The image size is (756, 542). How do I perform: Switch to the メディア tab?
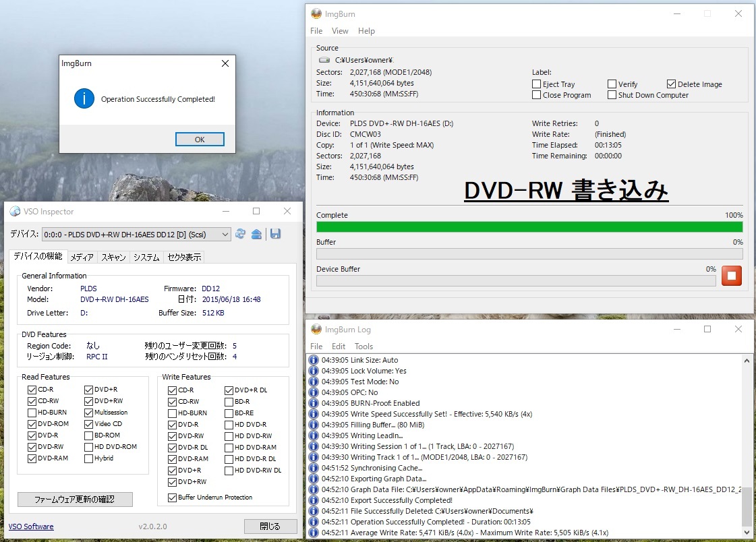[x=81, y=257]
